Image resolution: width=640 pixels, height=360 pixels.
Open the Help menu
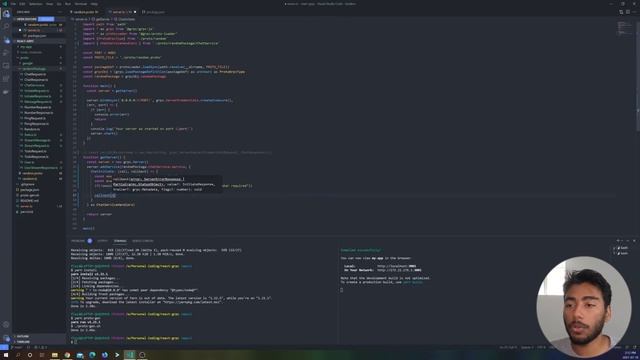pyautogui.click(x=94, y=4)
